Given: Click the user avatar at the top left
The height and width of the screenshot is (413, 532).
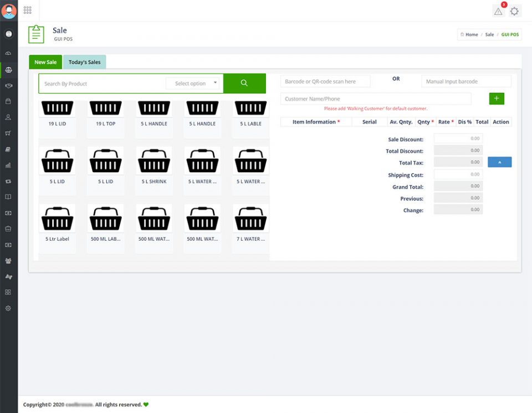Looking at the screenshot, I should click(x=9, y=10).
